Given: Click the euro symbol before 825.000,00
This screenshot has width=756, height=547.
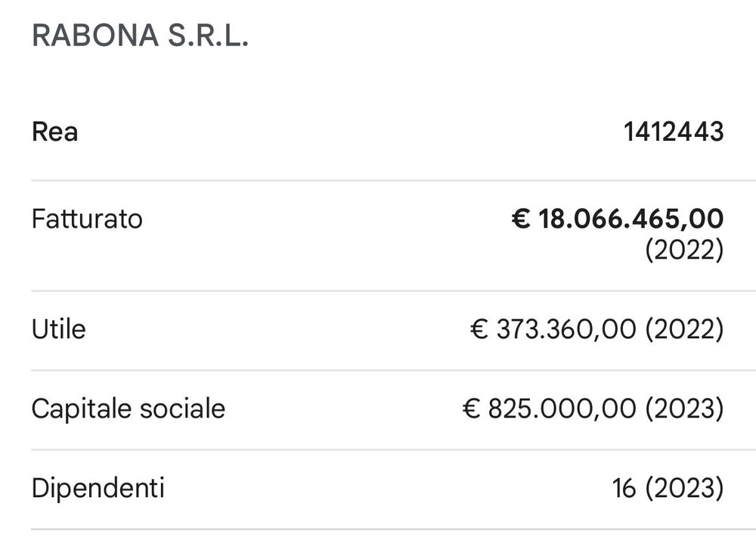Looking at the screenshot, I should (471, 409).
